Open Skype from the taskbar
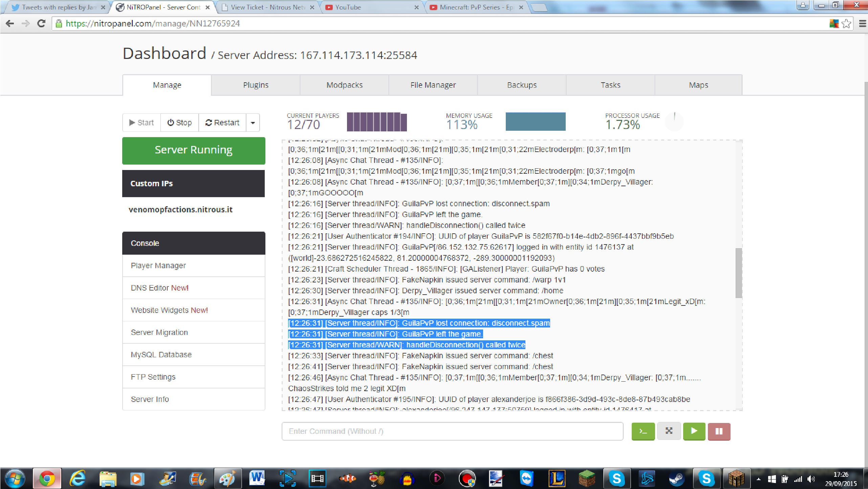This screenshot has width=868, height=489. [617, 479]
